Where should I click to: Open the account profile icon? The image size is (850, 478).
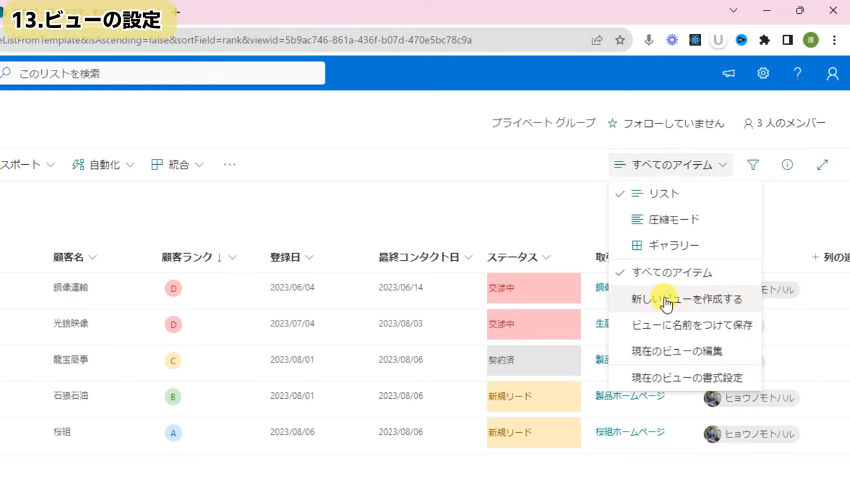(x=832, y=73)
